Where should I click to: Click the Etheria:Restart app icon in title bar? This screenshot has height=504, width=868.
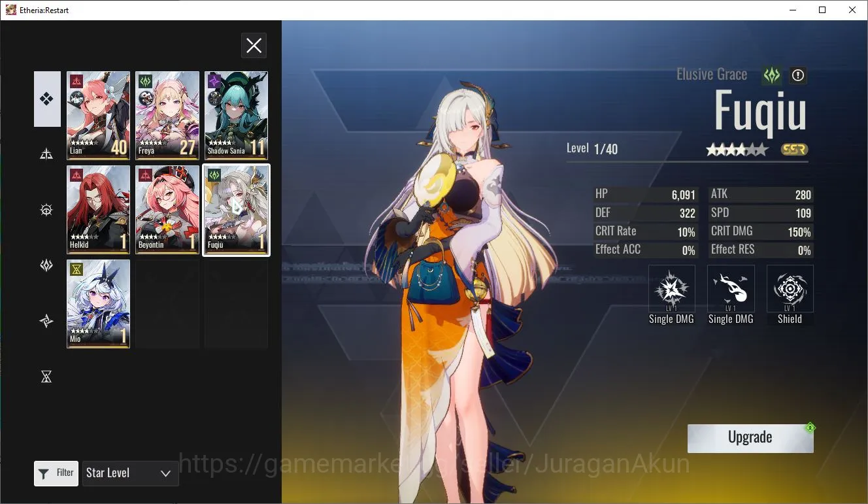10,10
